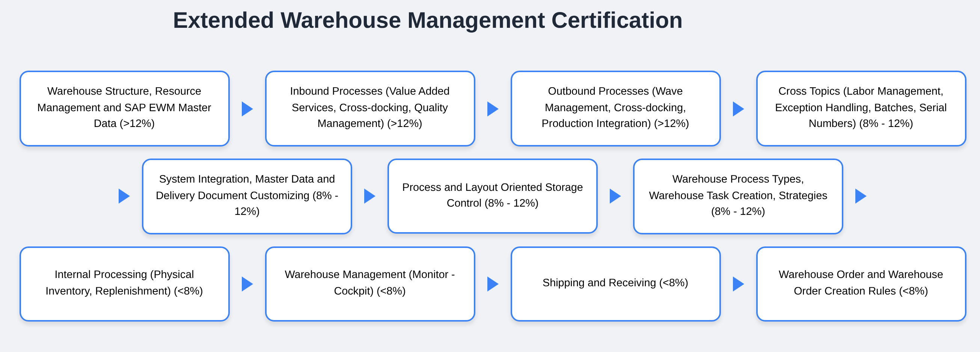Image resolution: width=980 pixels, height=352 pixels.
Task: Click the arrow after Warehouse Structure box
Action: (247, 109)
